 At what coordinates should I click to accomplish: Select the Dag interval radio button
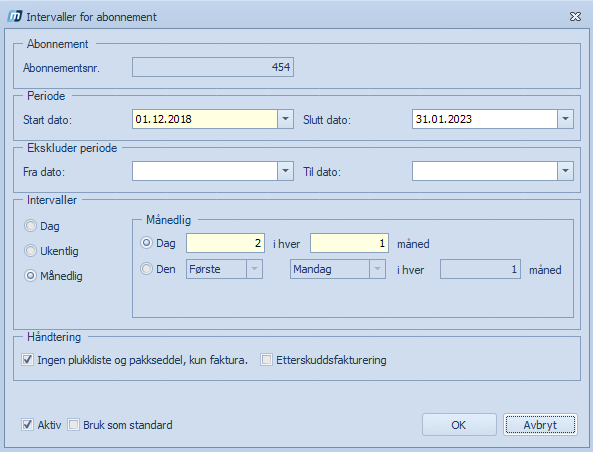[x=30, y=226]
